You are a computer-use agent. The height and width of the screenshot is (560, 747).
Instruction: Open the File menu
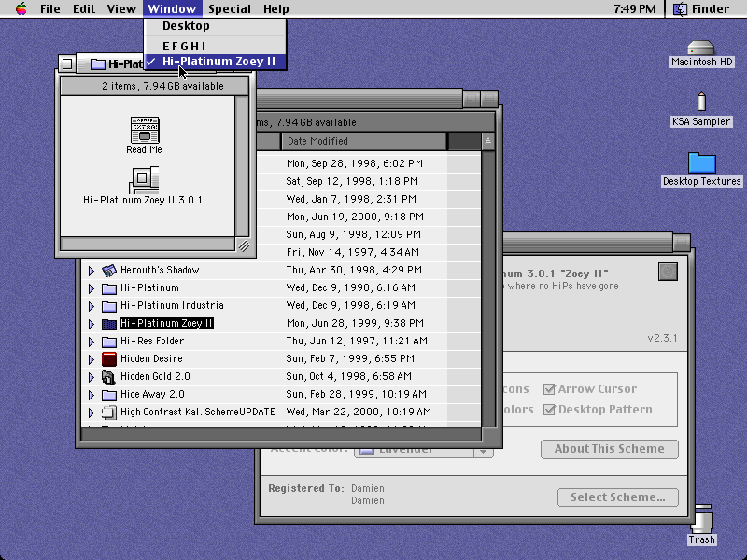click(x=50, y=8)
